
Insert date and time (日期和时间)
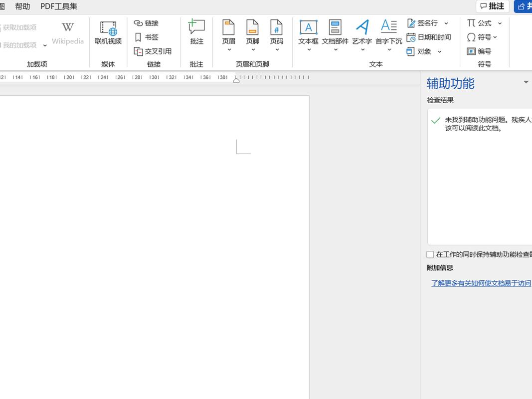[x=429, y=37]
